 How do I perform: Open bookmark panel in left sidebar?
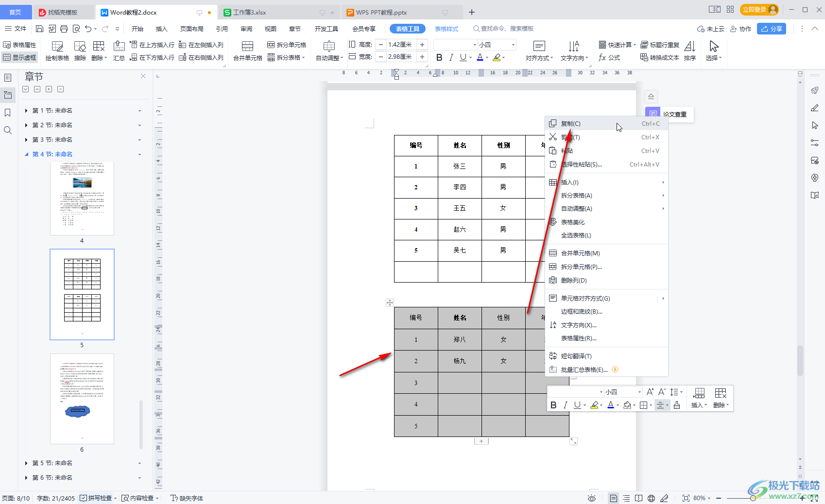tap(8, 113)
